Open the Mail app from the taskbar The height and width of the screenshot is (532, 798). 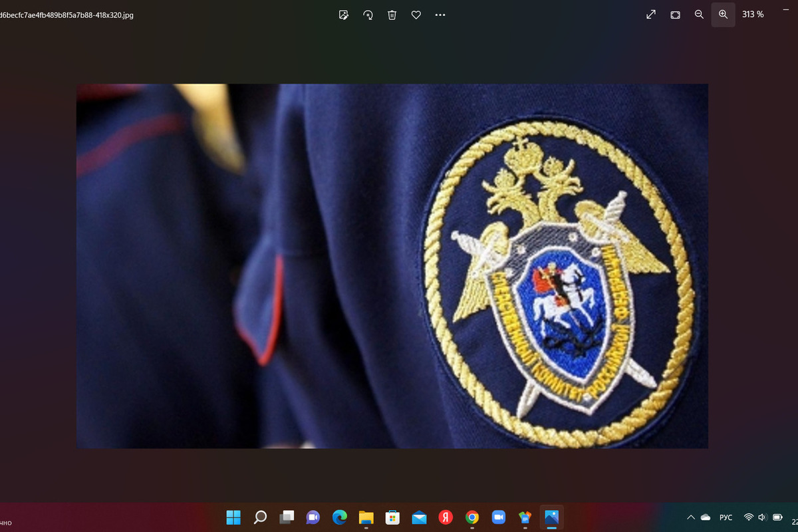[x=419, y=517]
